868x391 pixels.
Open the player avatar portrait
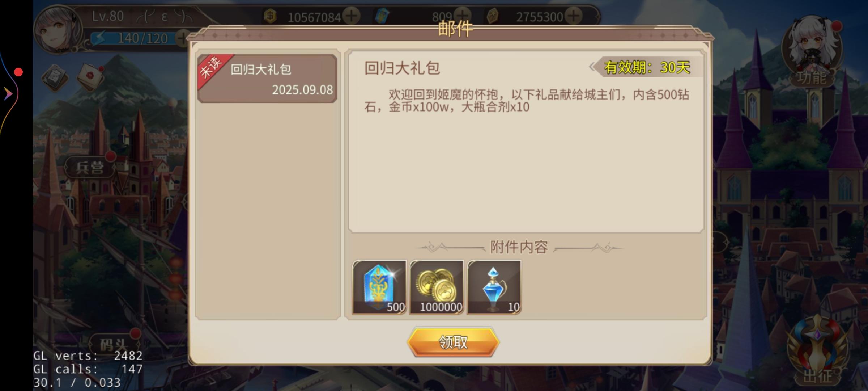[58, 30]
